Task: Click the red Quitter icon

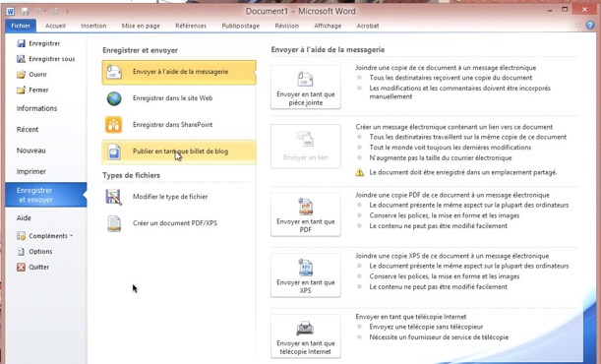Action: coord(21,267)
